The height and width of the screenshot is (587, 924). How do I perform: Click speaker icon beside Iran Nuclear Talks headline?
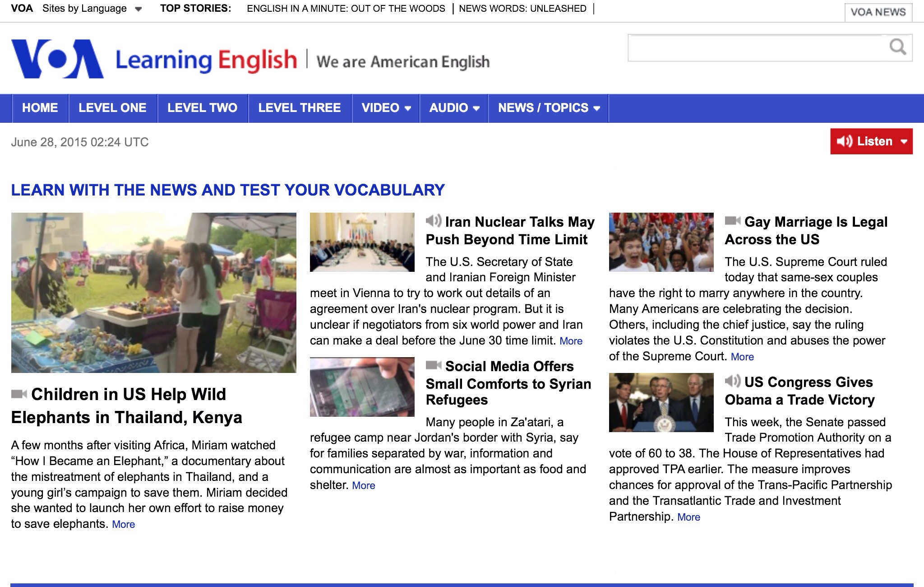[x=433, y=221]
